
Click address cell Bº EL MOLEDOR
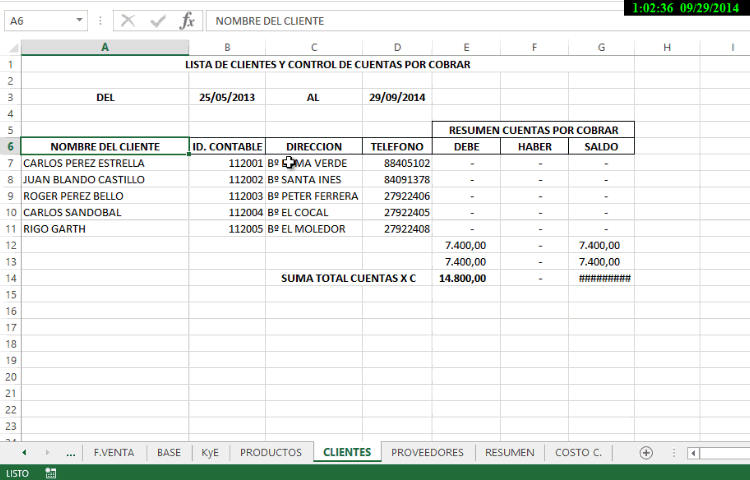314,229
